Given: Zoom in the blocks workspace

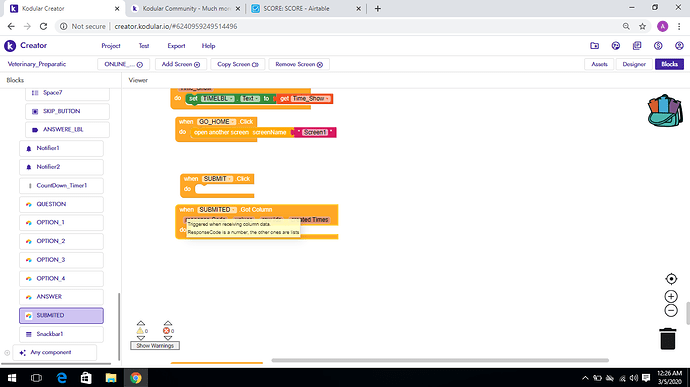Looking at the screenshot, I should 671,296.
